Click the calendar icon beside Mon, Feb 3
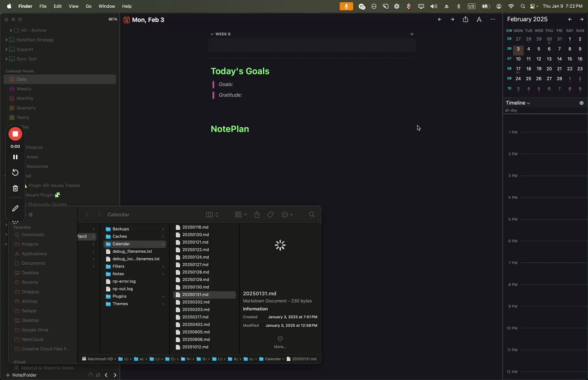Screen dimensions: 588x380 [x=127, y=20]
